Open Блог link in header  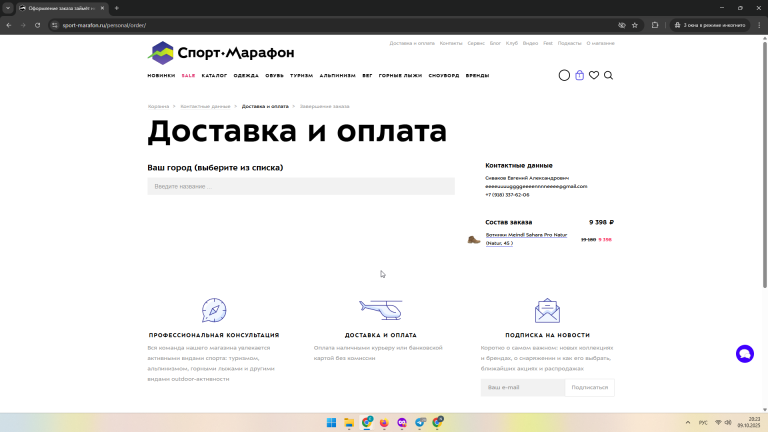495,43
